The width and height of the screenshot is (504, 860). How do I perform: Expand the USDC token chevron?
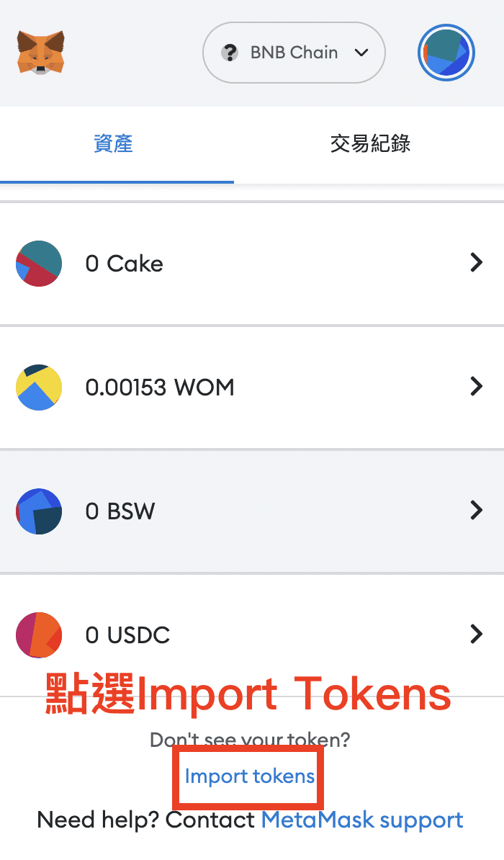tap(477, 635)
